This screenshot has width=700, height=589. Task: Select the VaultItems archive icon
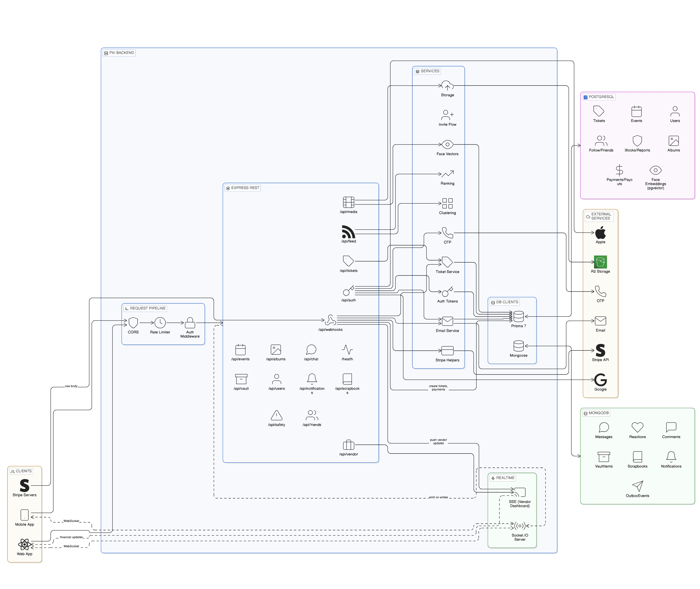(604, 457)
